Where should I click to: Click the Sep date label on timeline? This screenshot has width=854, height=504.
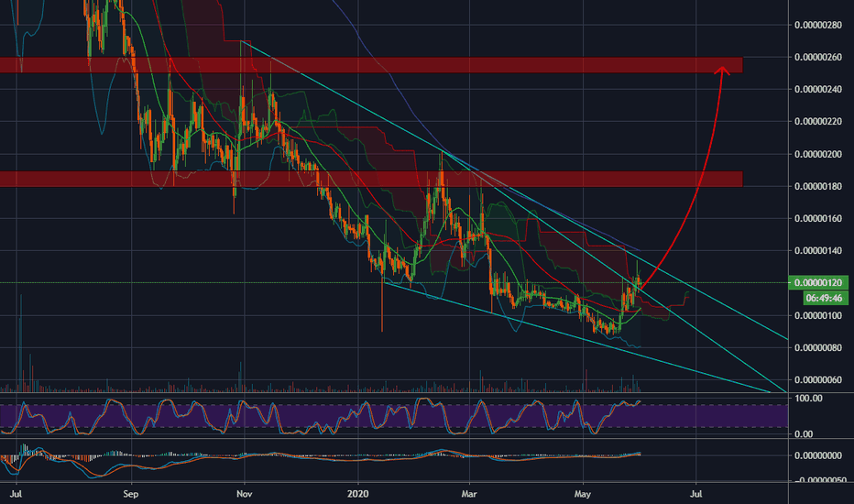[x=131, y=494]
